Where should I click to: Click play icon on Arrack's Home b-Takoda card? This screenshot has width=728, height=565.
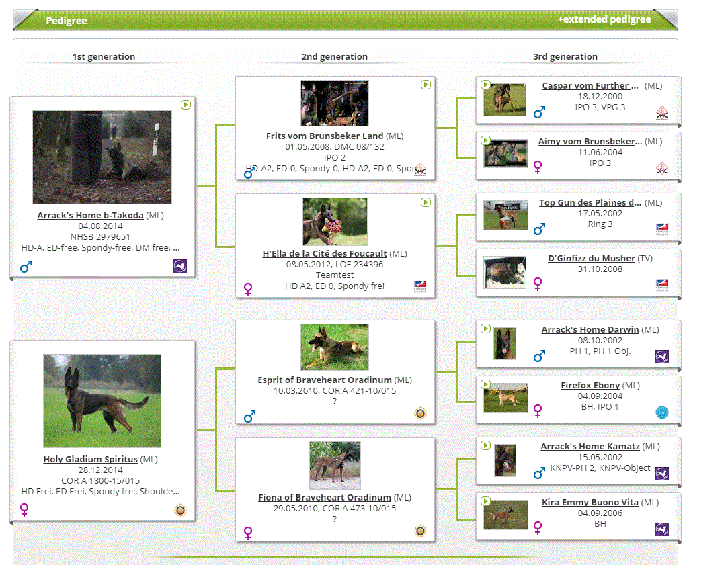(186, 105)
